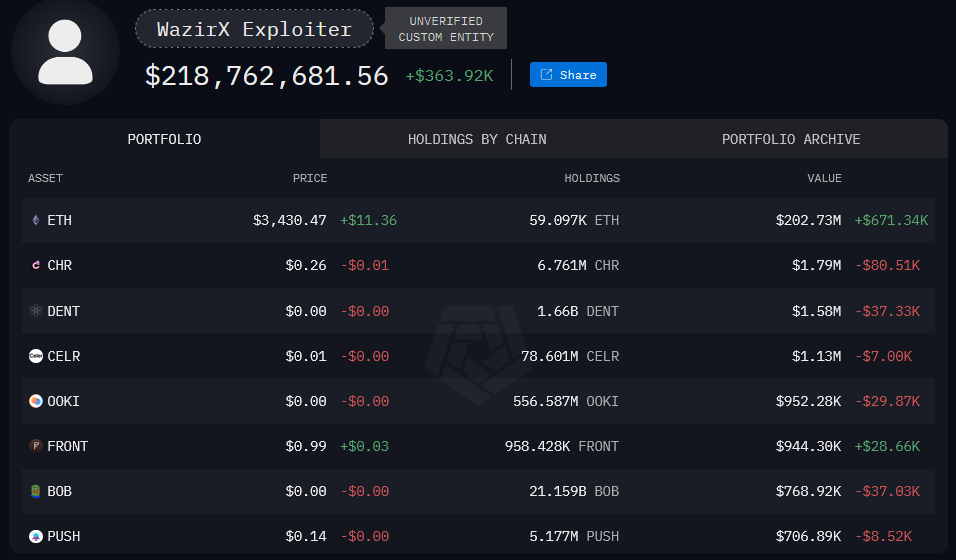Click the OOKI value $952.28K
Viewport: 956px width, 560px height.
tap(808, 401)
